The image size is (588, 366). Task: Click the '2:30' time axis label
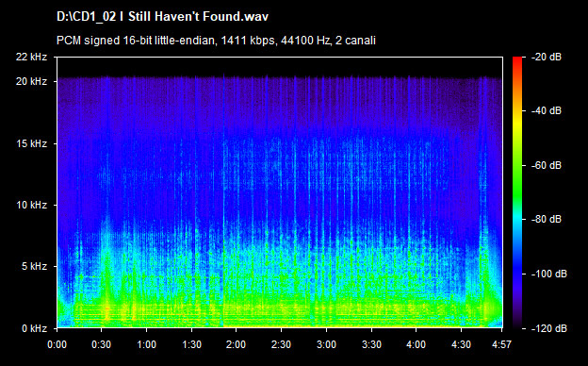click(x=281, y=344)
